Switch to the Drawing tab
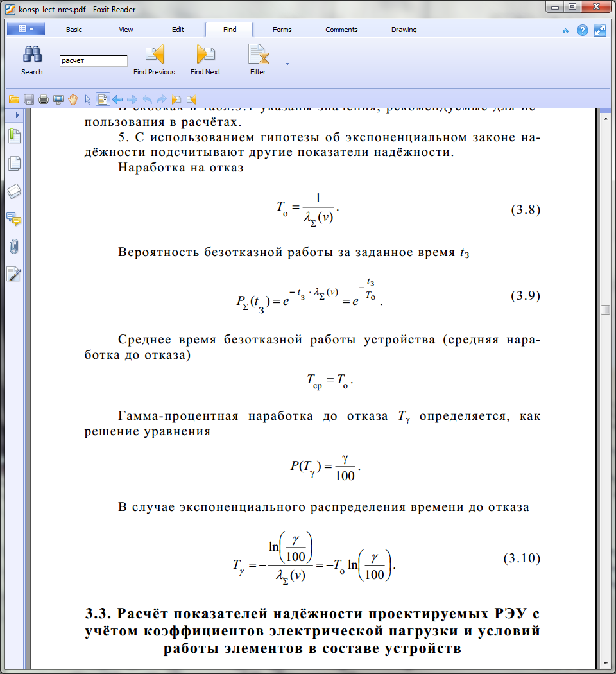 tap(404, 30)
